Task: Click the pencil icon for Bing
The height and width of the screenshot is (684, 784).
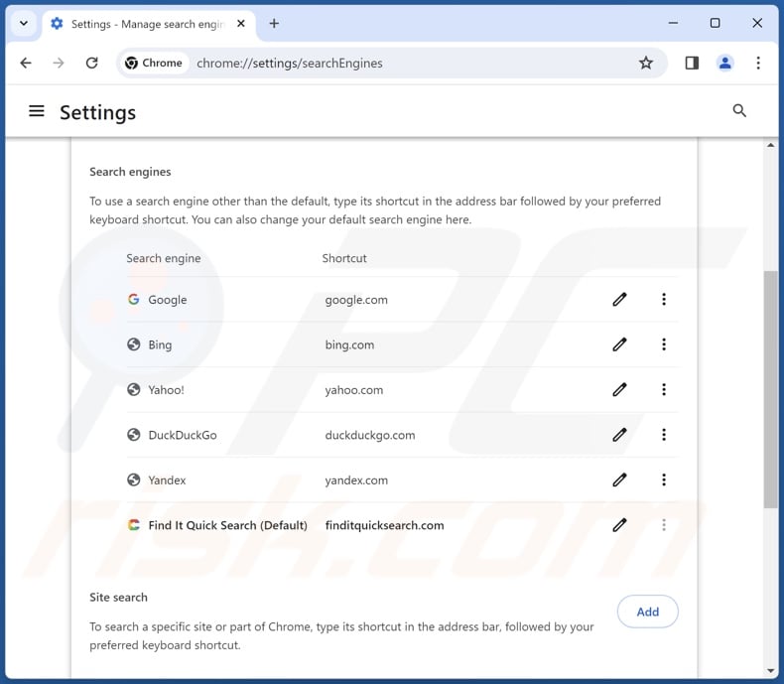Action: click(619, 344)
